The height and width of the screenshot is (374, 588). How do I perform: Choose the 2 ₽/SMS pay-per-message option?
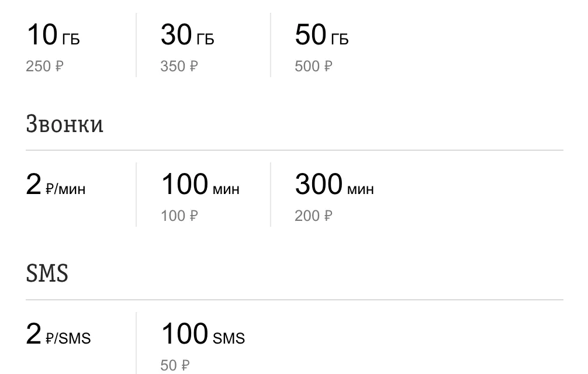(58, 335)
